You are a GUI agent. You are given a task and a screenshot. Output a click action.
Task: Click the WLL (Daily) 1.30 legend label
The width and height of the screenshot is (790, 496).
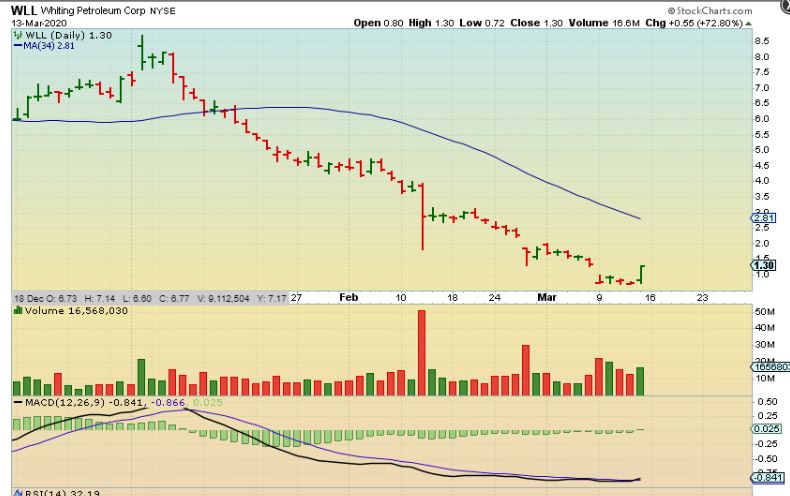pyautogui.click(x=69, y=35)
